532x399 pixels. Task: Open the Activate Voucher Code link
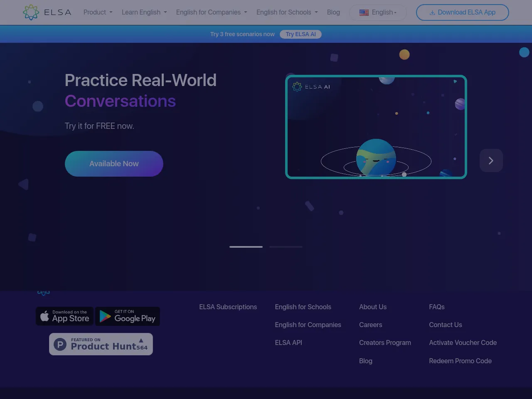(x=463, y=342)
